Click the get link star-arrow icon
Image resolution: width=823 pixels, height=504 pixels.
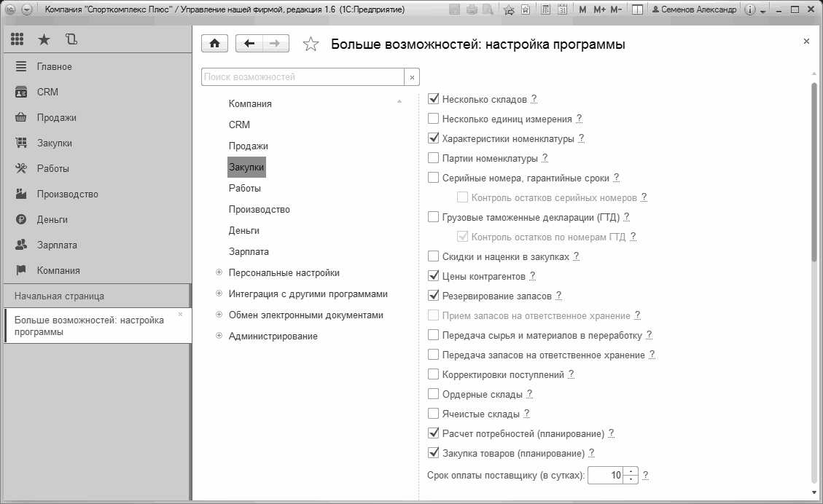click(x=509, y=9)
